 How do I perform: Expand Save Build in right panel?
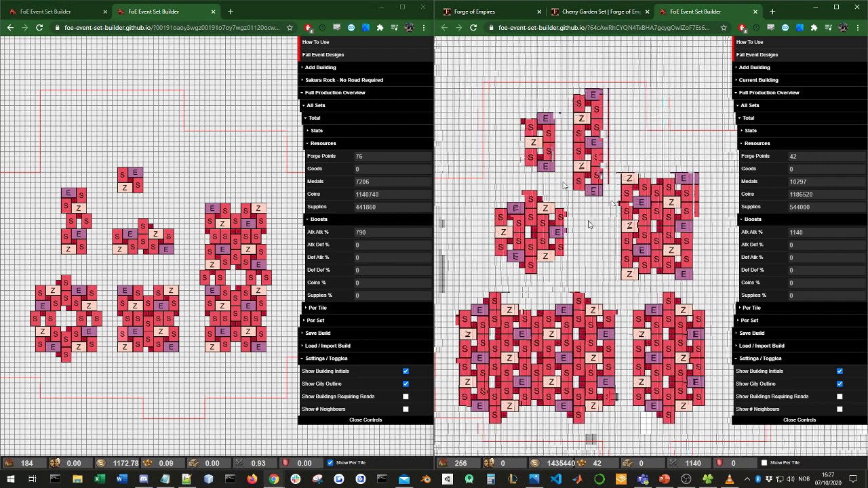[800, 333]
